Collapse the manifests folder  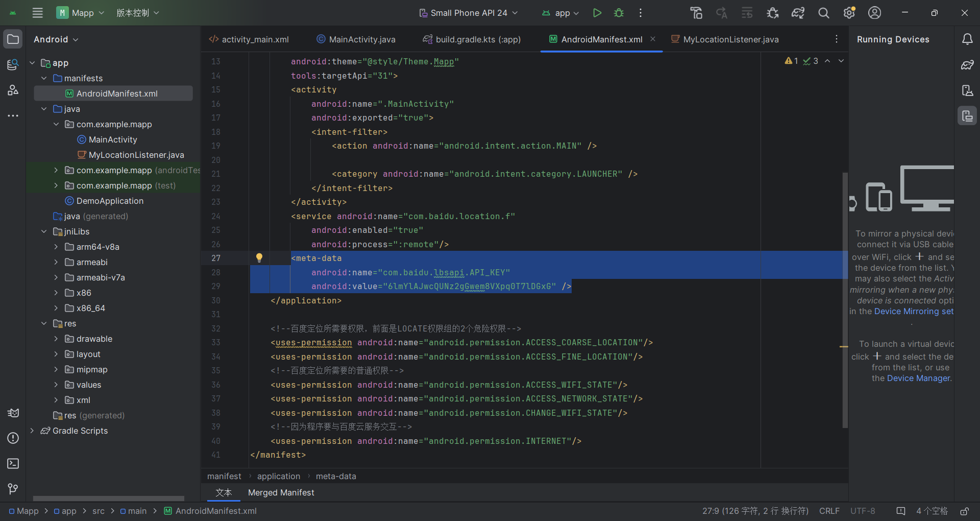click(44, 78)
